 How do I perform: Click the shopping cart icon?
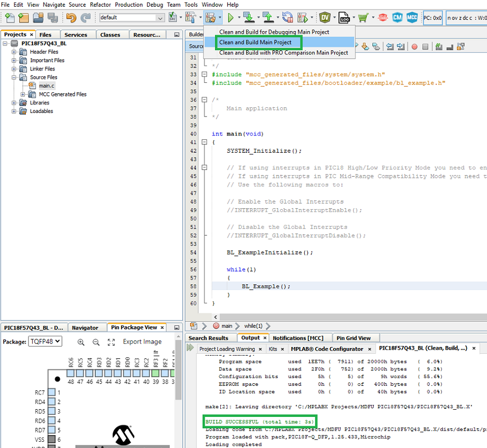click(x=362, y=18)
